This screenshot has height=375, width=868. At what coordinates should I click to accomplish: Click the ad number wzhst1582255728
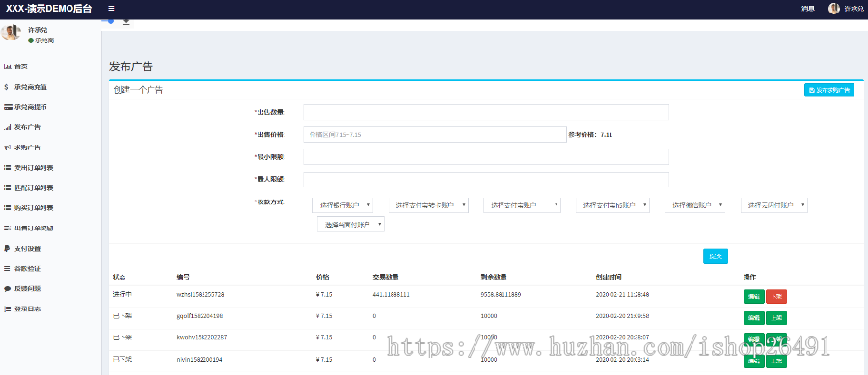coord(201,294)
